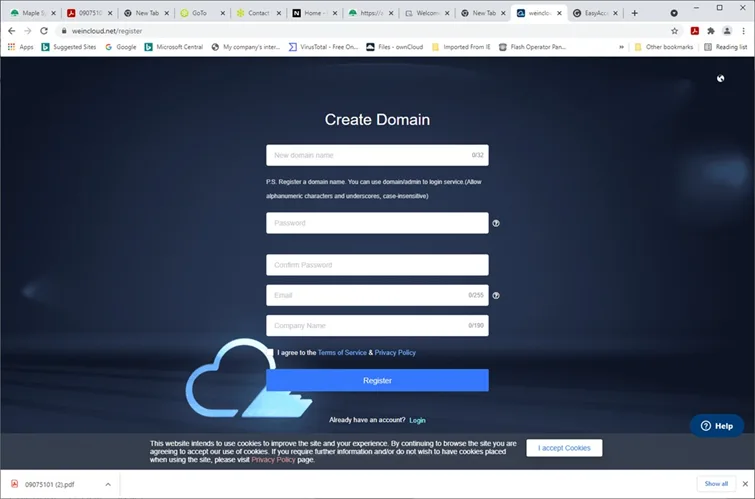Dismiss the downloads bar with X
This screenshot has width=755, height=499.
click(x=745, y=484)
